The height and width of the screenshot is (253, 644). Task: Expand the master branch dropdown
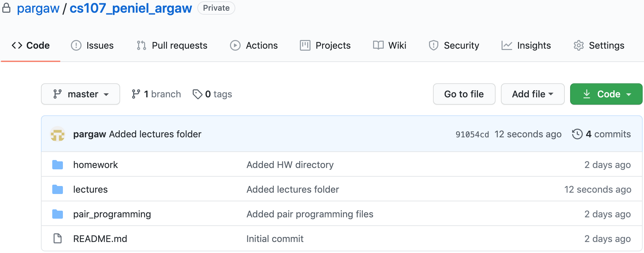(x=81, y=94)
